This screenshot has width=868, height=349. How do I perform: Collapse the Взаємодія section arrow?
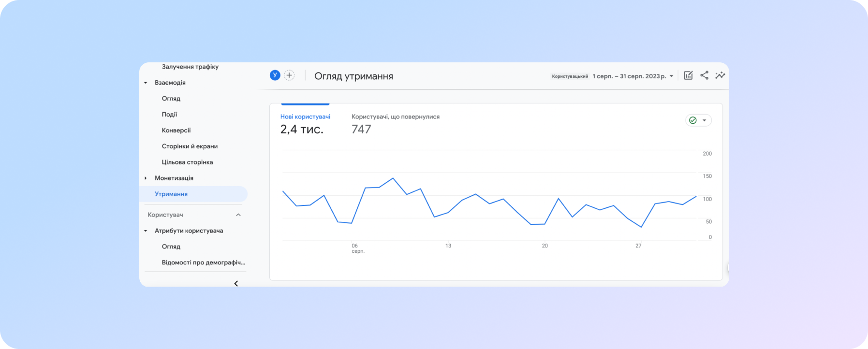pos(146,83)
